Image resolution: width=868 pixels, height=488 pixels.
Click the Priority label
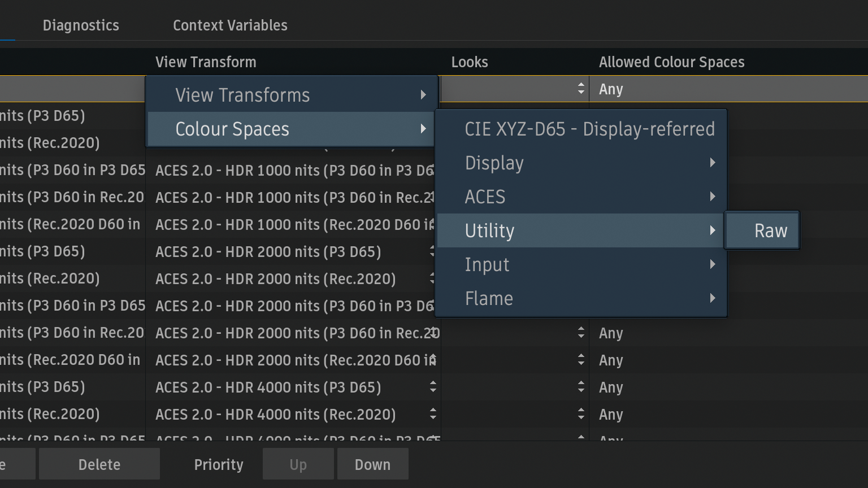click(x=219, y=464)
